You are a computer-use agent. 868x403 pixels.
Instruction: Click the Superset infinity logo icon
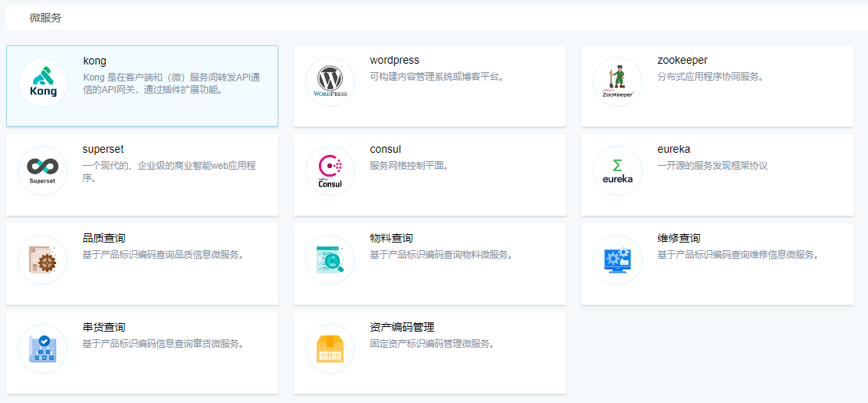pyautogui.click(x=43, y=170)
